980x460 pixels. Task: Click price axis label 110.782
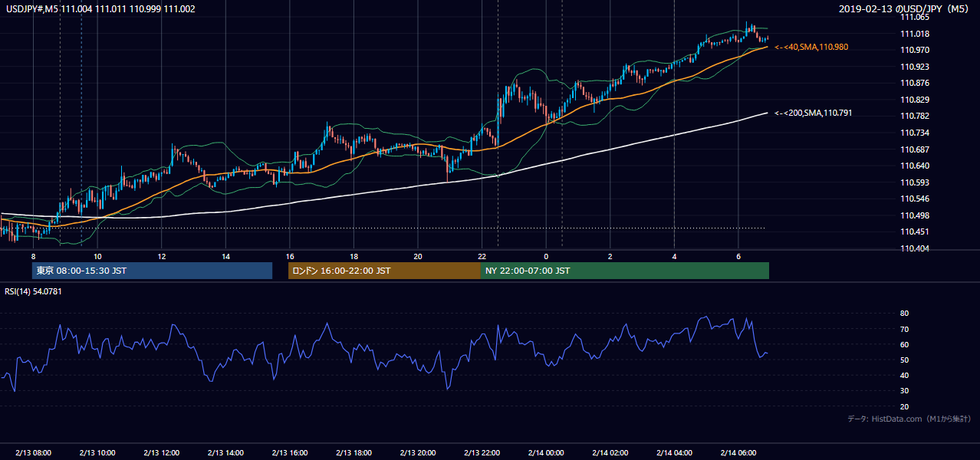click(x=914, y=116)
